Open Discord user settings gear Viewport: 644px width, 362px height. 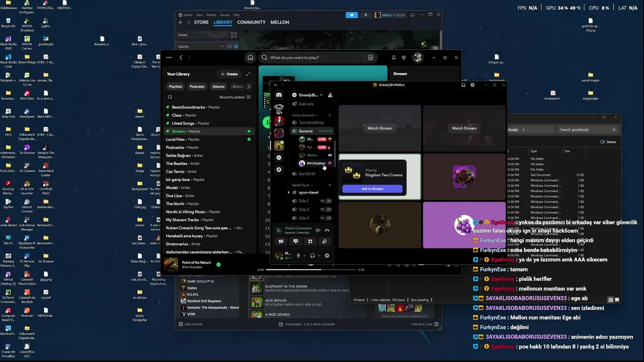[327, 255]
